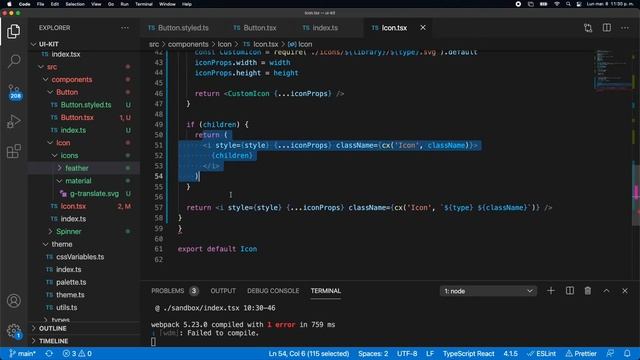This screenshot has height=360, width=640.
Task: Click 'Ln 54, Col 6' cursor position
Action: pyautogui.click(x=309, y=353)
